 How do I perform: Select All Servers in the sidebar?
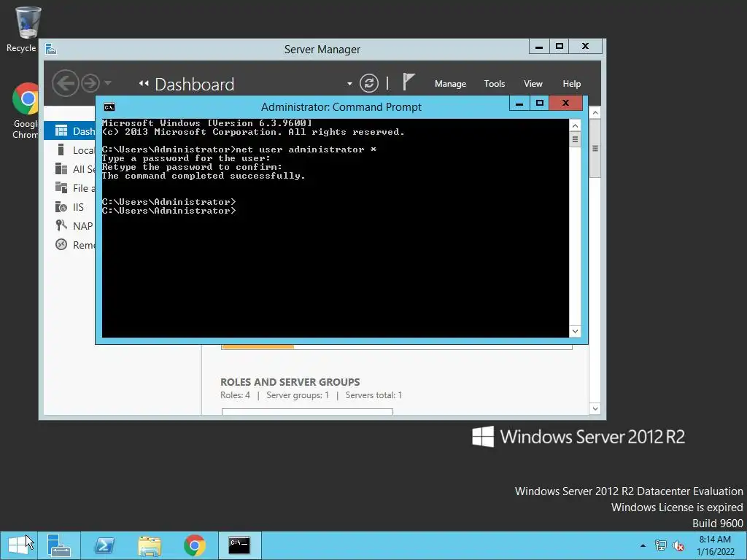coord(69,169)
